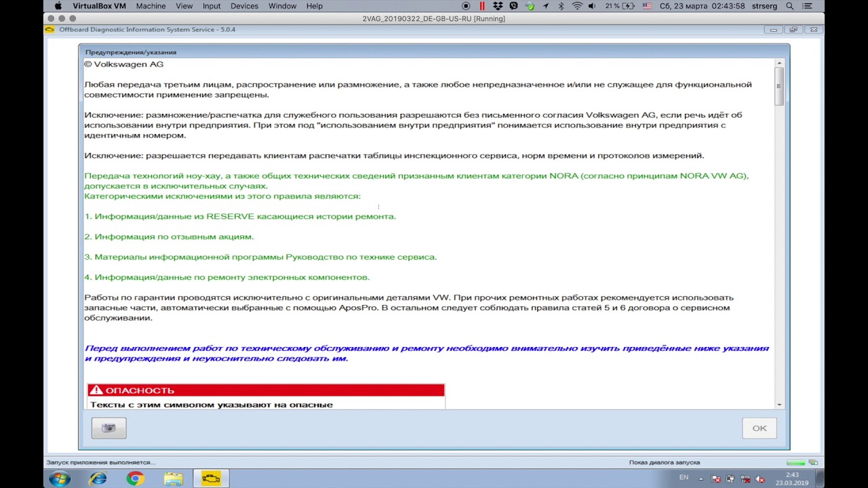This screenshot has width=868, height=488.
Task: Click the network status icon in the ODIS status bar
Action: (x=814, y=462)
